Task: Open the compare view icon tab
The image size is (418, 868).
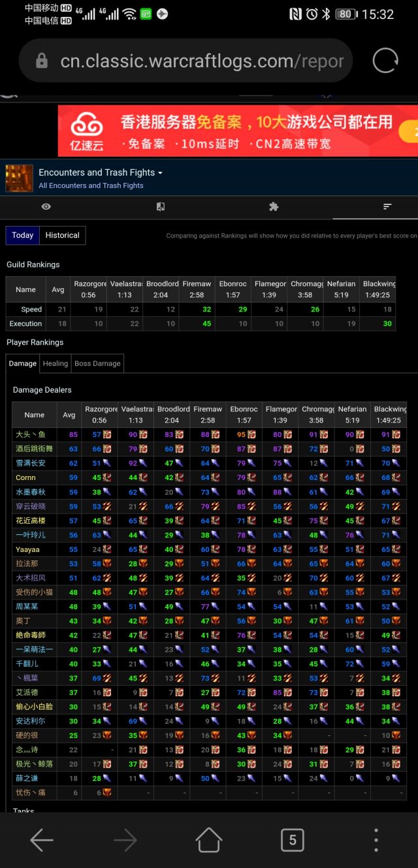Action: [x=160, y=206]
